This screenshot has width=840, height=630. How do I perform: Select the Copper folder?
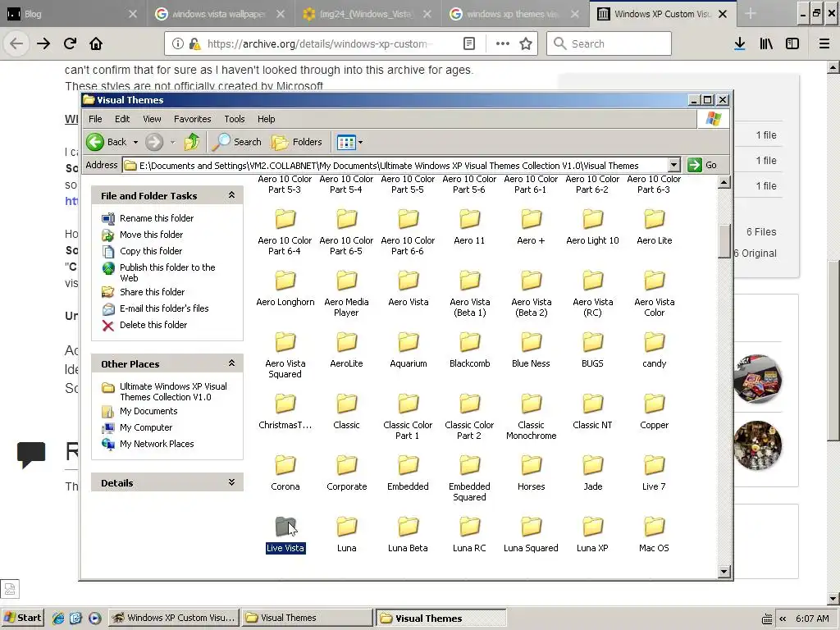(654, 412)
